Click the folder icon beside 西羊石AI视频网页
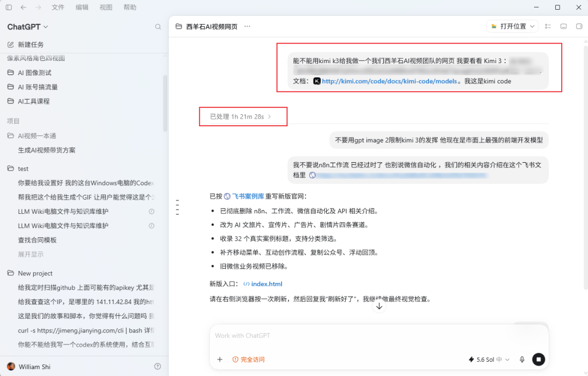The height and width of the screenshot is (376, 588). tap(179, 26)
